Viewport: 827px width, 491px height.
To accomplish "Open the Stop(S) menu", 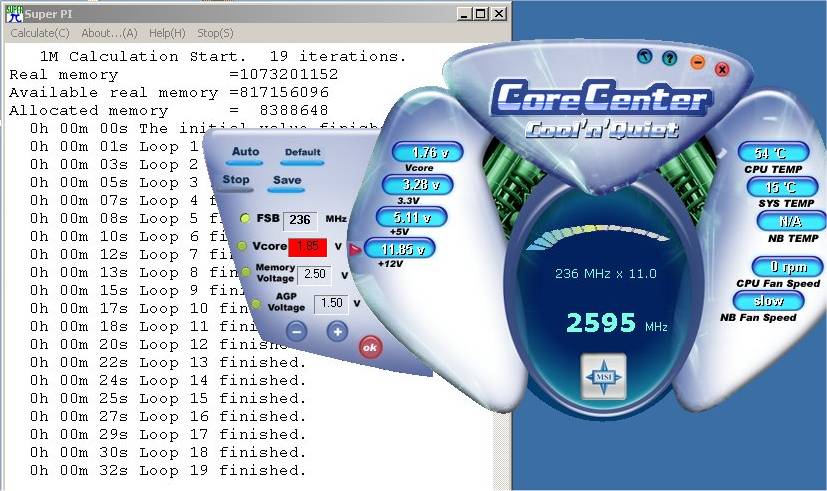I will [215, 33].
